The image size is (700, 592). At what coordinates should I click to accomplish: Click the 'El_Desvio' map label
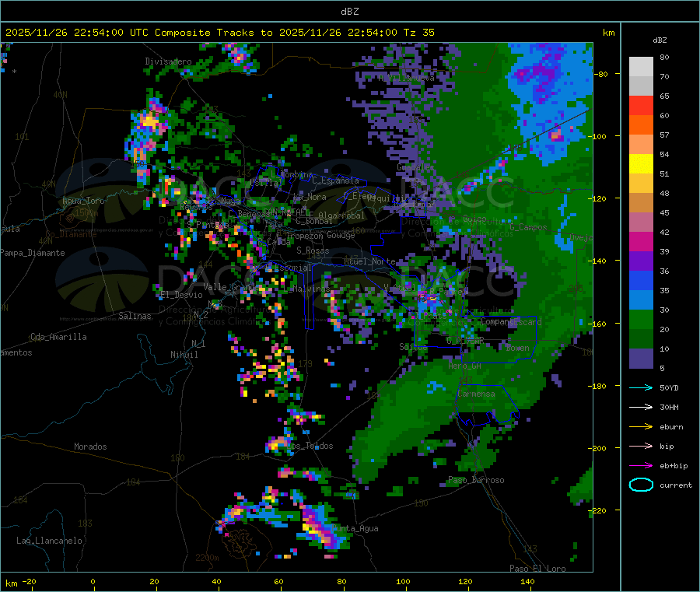pyautogui.click(x=181, y=295)
